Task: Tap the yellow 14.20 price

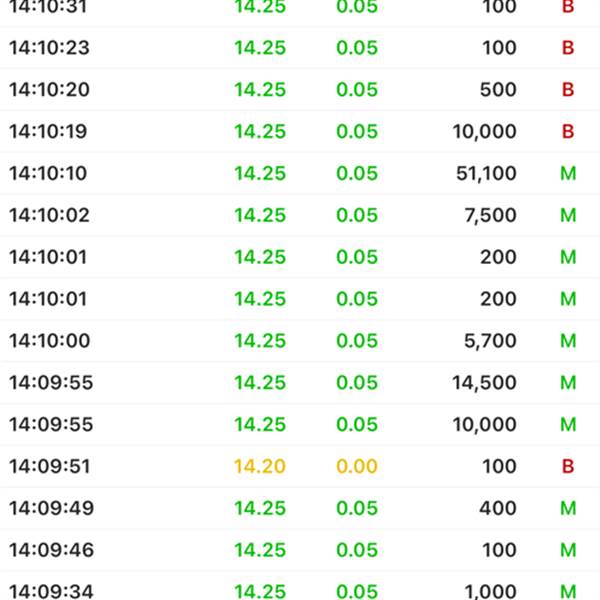Action: coord(260,467)
